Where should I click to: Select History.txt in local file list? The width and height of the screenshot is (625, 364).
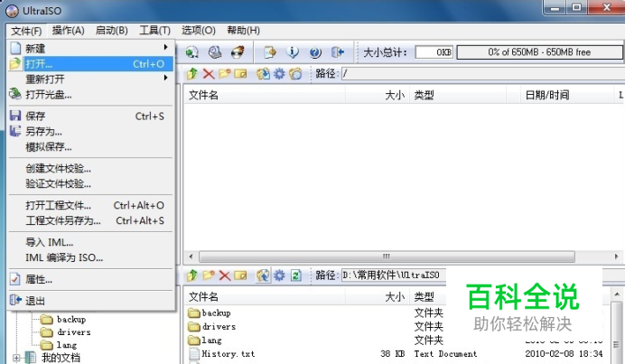[222, 354]
